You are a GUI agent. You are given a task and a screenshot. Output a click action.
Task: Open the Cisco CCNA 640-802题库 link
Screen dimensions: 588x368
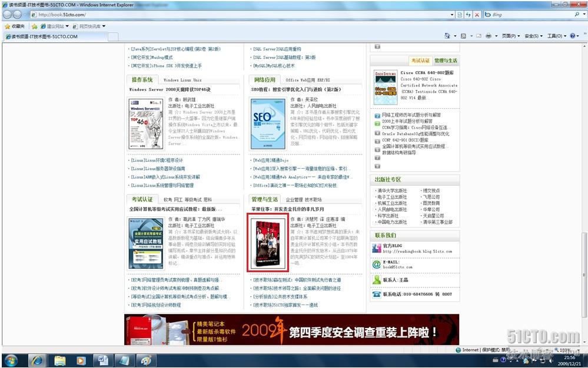pos(427,73)
